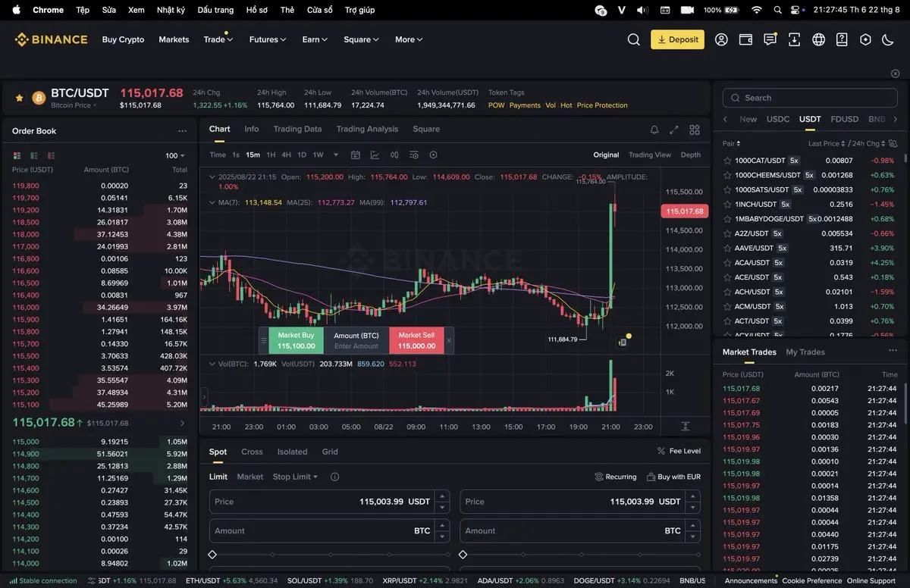The image size is (910, 588).
Task: Open Fee Level link
Action: pyautogui.click(x=679, y=451)
